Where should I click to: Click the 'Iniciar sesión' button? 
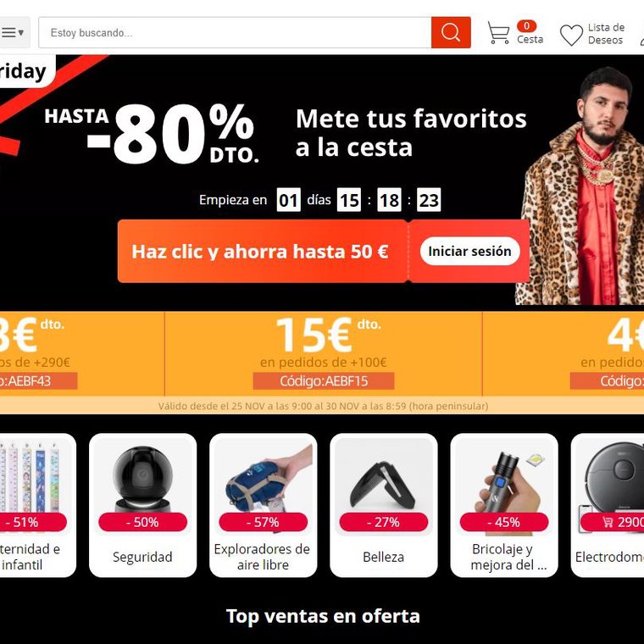(469, 251)
